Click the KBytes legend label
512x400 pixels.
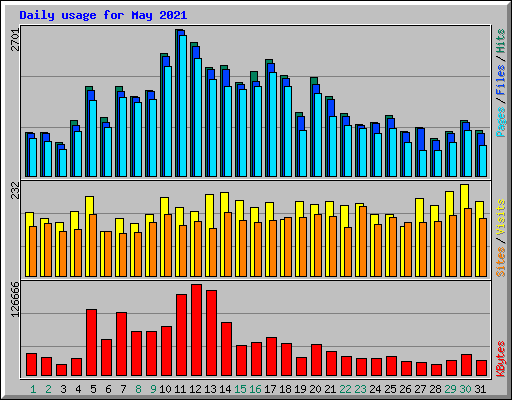(501, 359)
